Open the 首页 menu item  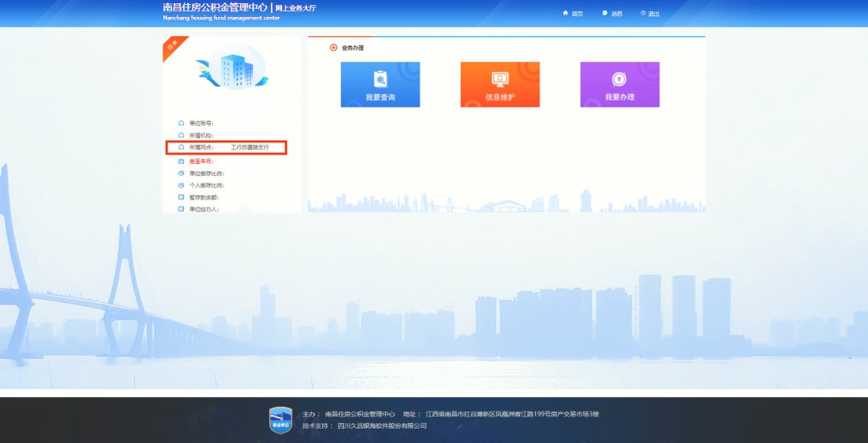pos(577,14)
